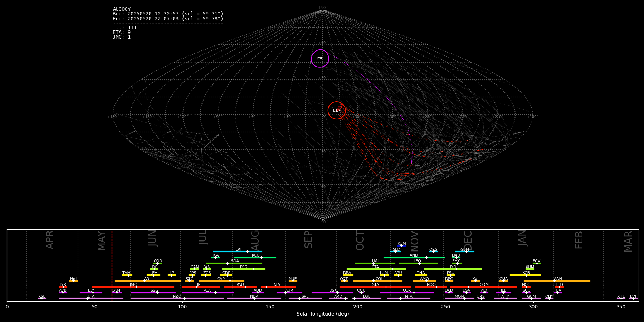Click the red ETA radiant circle on the sky map

coord(337,110)
